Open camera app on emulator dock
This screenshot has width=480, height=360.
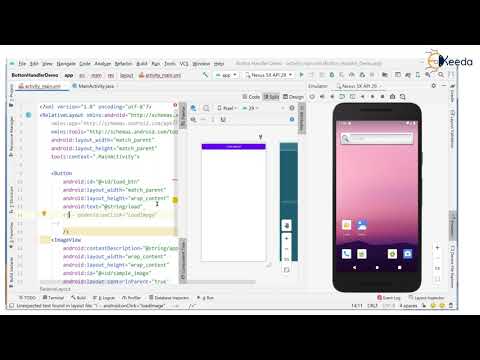click(x=408, y=254)
